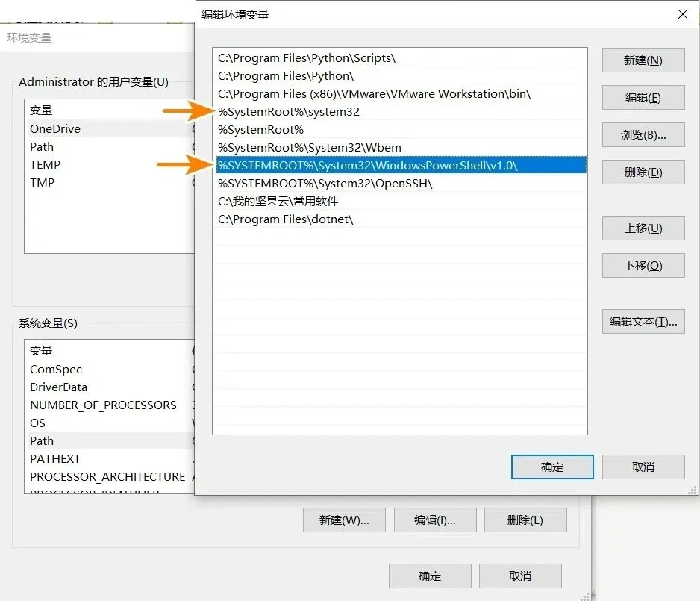Click 新建(W)... in 环境变量 window
The image size is (700, 601).
tap(344, 520)
